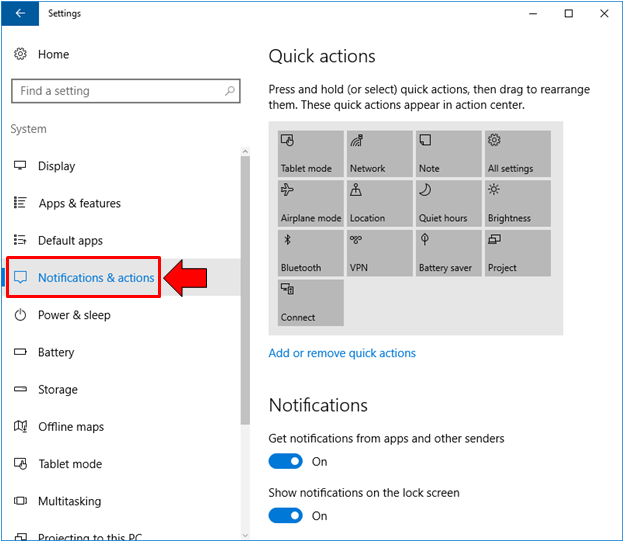Click the back arrow in title bar
Image resolution: width=624 pixels, height=542 pixels.
coord(20,14)
